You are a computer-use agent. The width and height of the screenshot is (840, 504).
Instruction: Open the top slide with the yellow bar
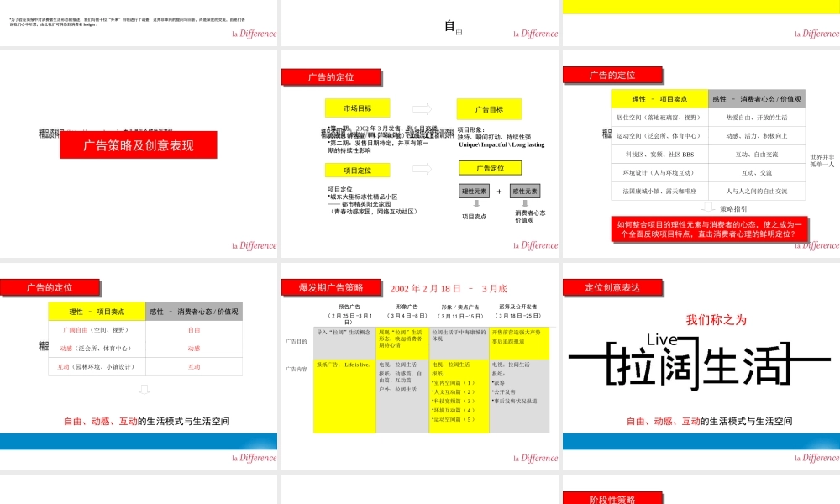(701, 23)
